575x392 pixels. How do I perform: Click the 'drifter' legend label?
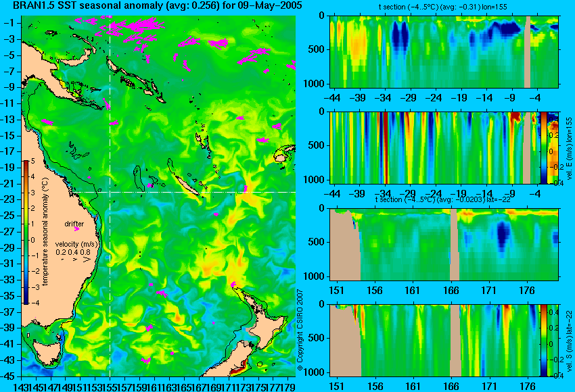(x=74, y=224)
